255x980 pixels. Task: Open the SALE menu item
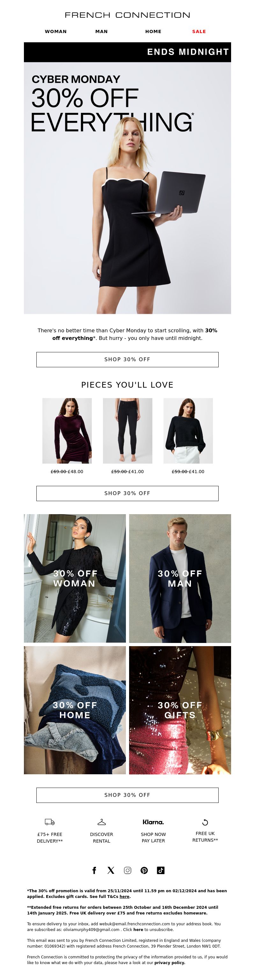point(199,31)
